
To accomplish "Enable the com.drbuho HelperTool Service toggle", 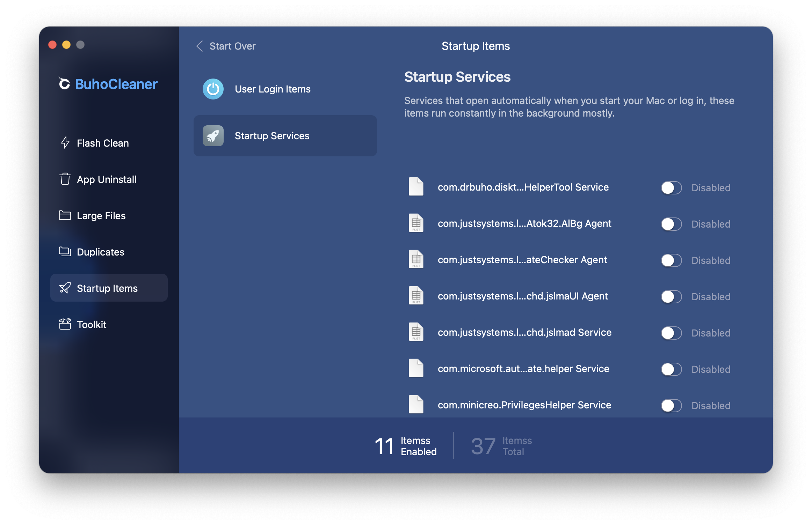I will click(x=671, y=188).
